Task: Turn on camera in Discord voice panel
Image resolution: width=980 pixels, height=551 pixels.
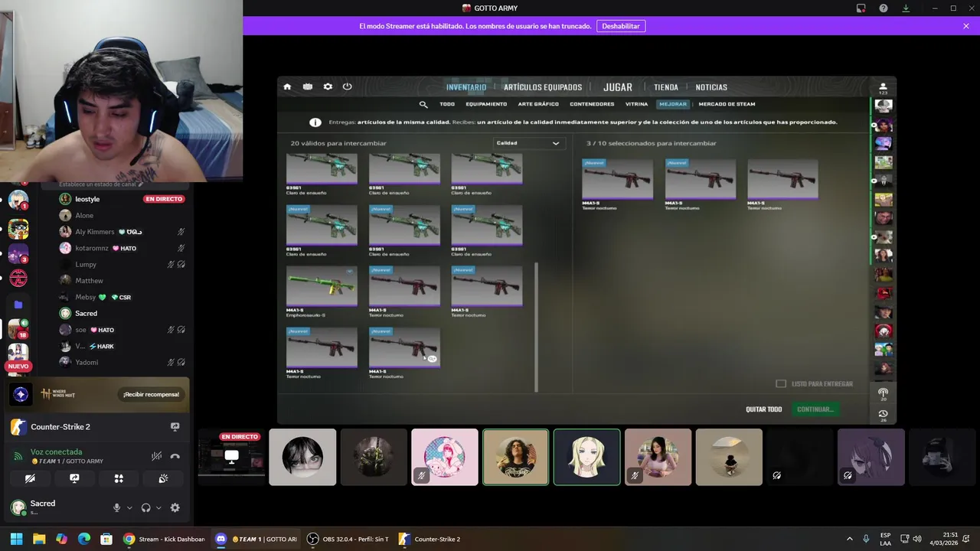Action: click(x=30, y=478)
